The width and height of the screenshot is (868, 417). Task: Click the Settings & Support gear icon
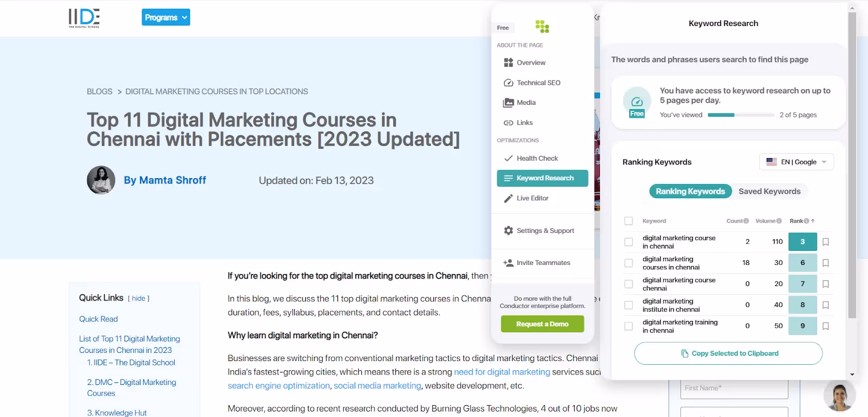pyautogui.click(x=508, y=230)
